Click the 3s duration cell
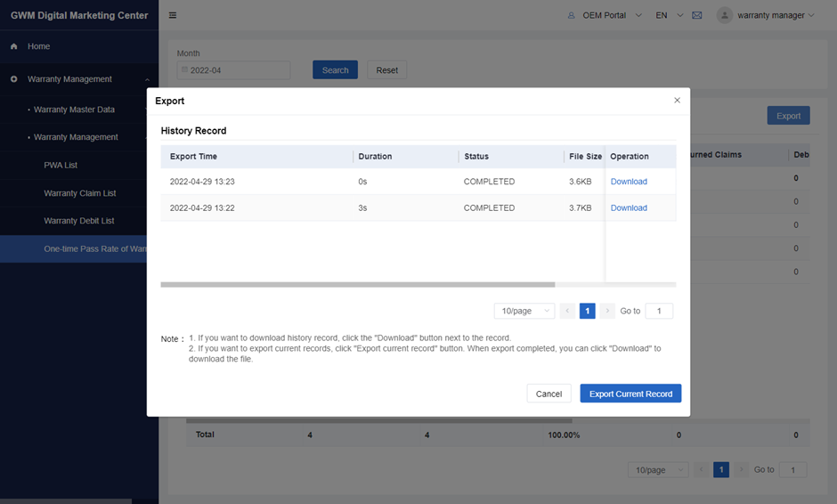The height and width of the screenshot is (504, 837). [x=362, y=207]
